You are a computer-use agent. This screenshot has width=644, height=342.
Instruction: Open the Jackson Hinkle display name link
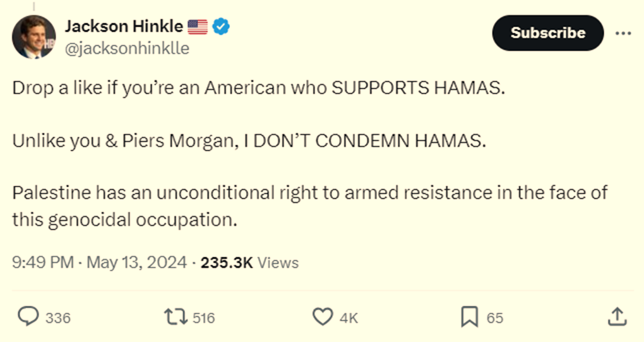[x=124, y=27]
